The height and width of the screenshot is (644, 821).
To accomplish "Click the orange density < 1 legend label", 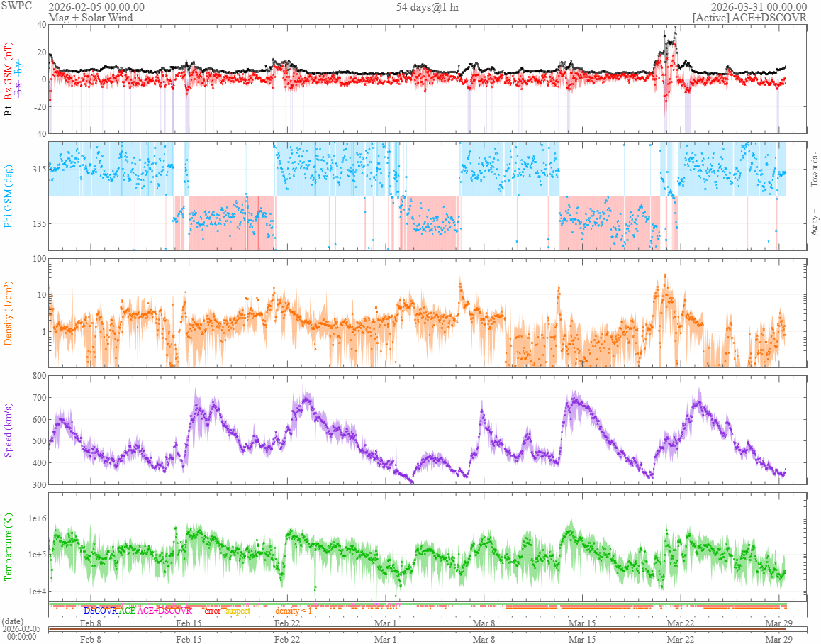I will pos(294,610).
